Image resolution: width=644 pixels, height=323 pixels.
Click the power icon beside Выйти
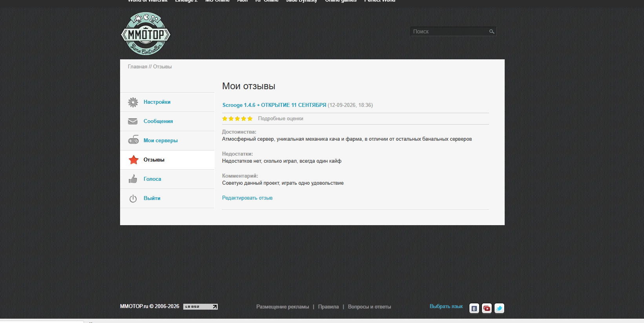(133, 198)
